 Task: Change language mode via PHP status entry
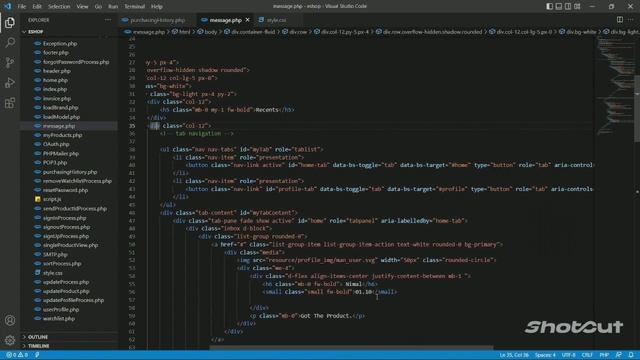tap(604, 355)
